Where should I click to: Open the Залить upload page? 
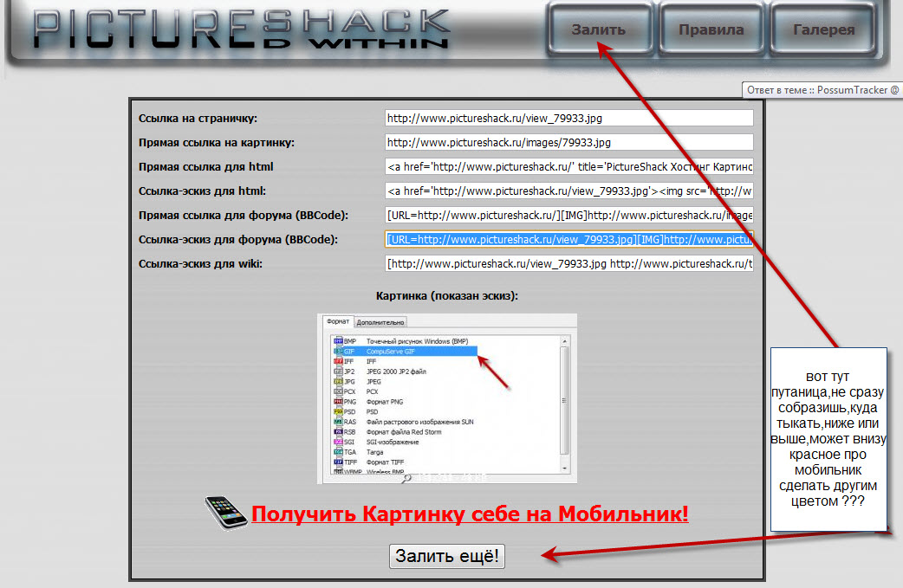599,29
